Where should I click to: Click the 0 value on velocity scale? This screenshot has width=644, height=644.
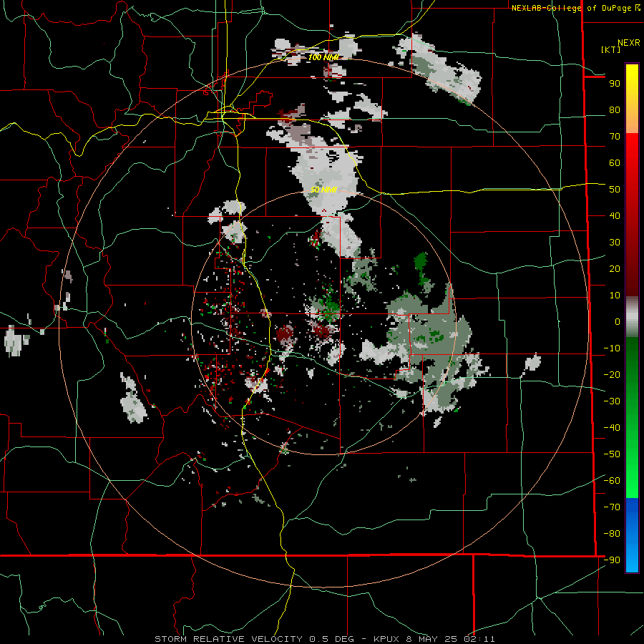(618, 322)
